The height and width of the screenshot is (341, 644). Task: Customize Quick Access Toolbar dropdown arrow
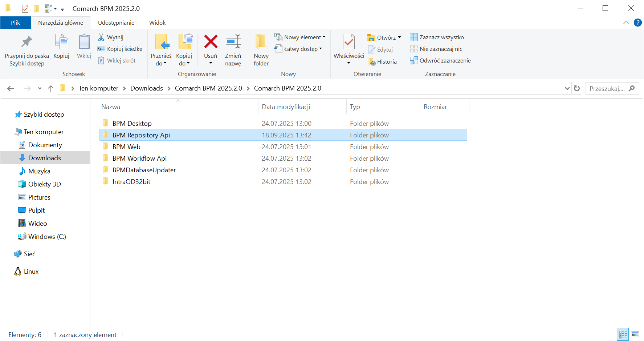62,9
